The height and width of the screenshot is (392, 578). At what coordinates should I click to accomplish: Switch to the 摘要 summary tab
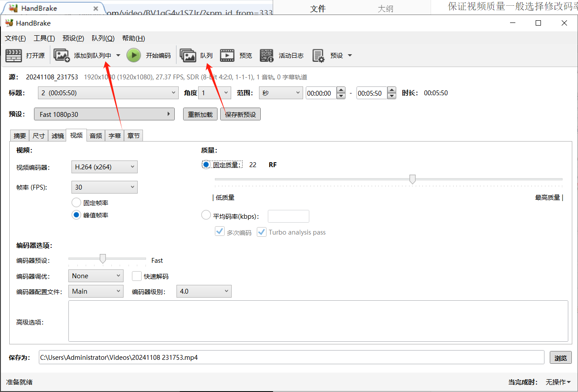(x=20, y=136)
